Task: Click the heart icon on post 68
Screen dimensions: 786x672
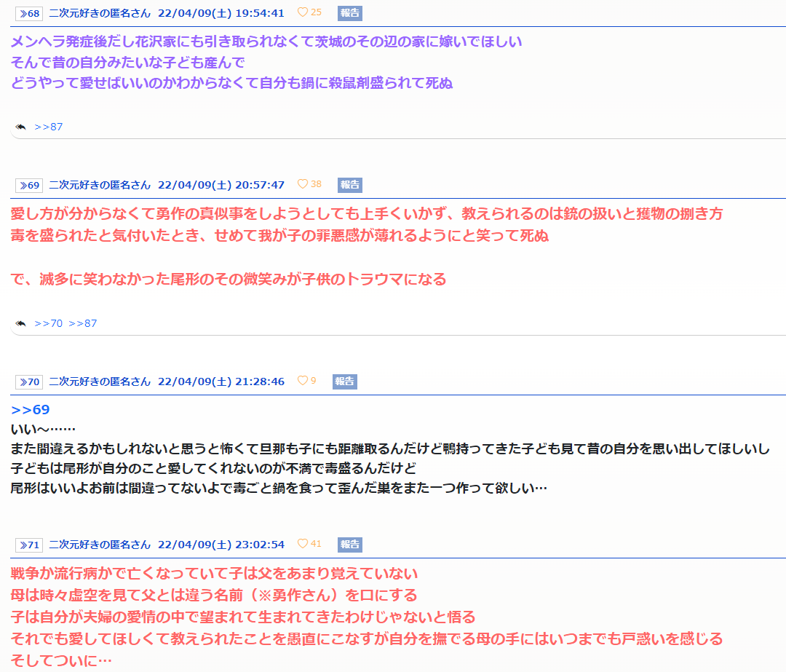Action: [x=303, y=12]
